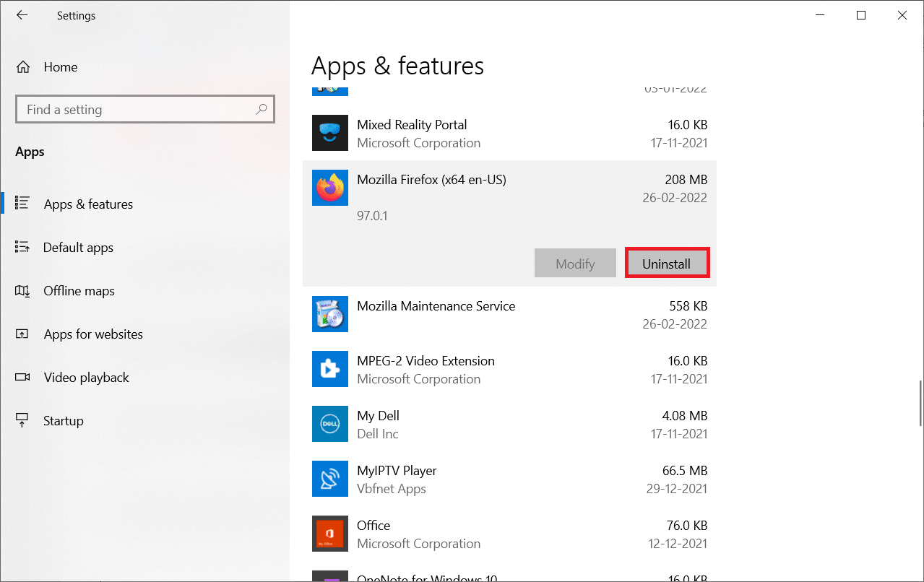Click the Vbfnet Apps publisher text
Viewport: 924px width, 582px height.
[392, 489]
